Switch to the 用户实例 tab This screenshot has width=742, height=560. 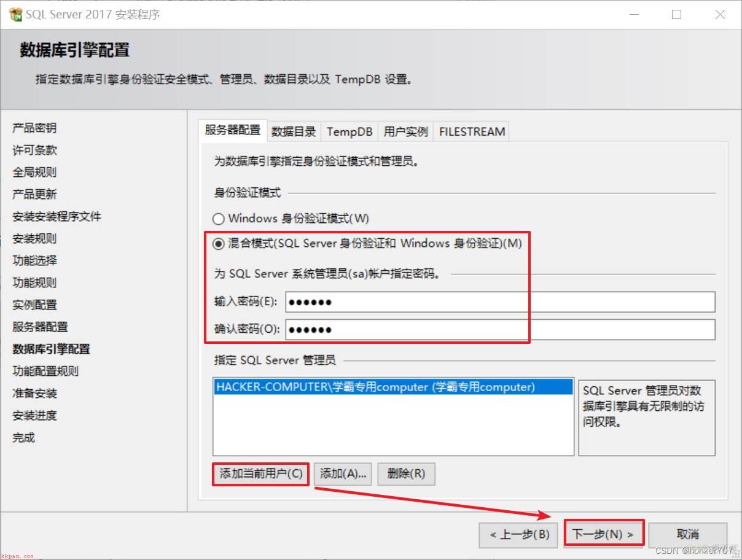[x=405, y=131]
